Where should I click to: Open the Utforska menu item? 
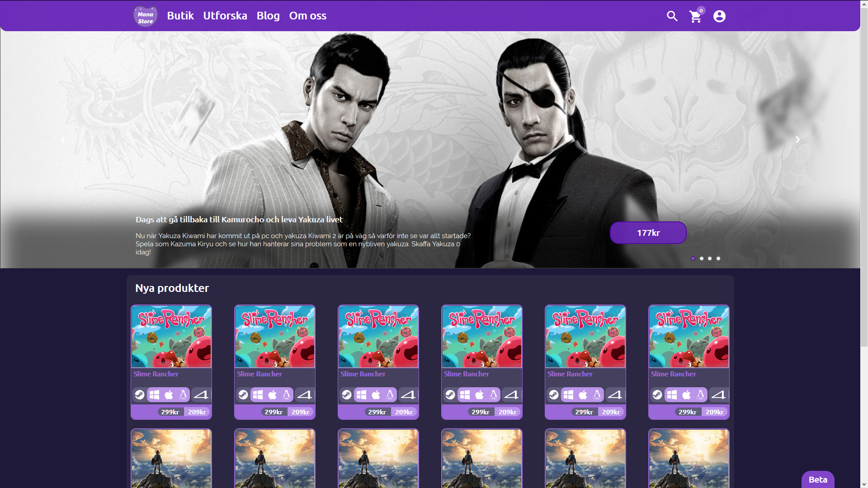pyautogui.click(x=225, y=16)
